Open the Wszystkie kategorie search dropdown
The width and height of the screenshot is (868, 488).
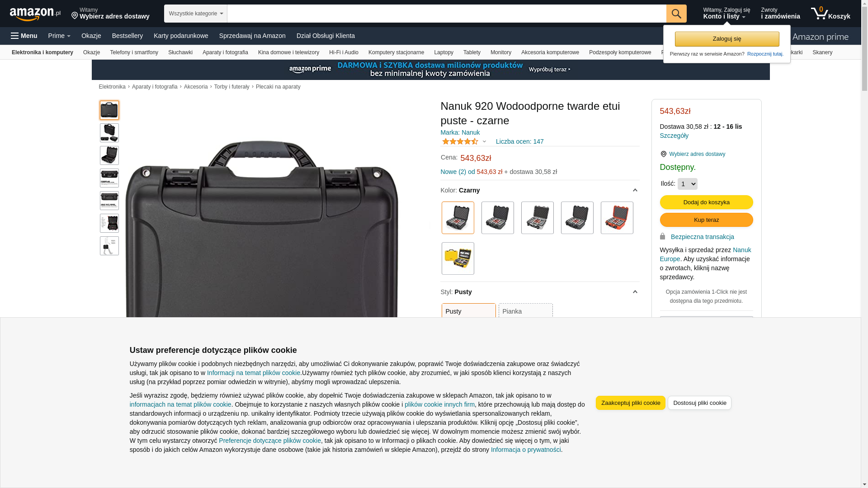coord(196,14)
